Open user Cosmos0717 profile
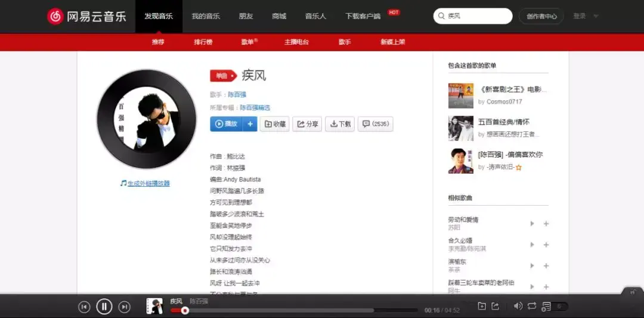644x318 pixels. (504, 101)
